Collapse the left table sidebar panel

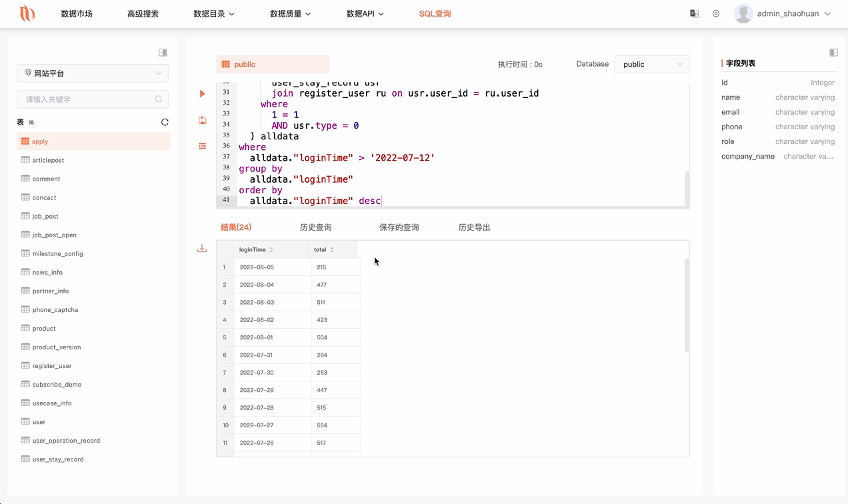tap(163, 52)
